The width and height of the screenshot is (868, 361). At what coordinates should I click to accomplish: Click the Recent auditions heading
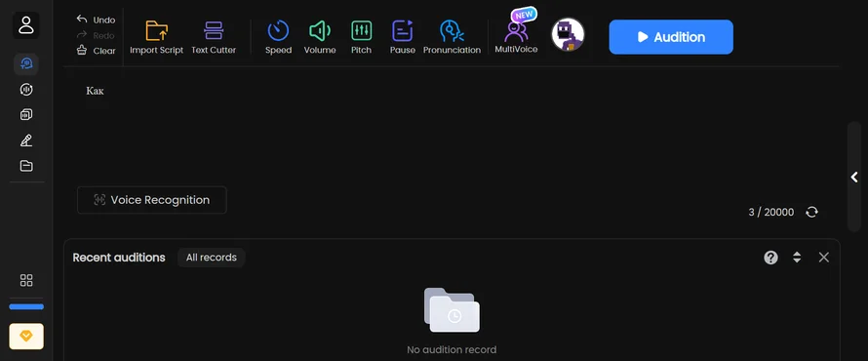pyautogui.click(x=119, y=258)
